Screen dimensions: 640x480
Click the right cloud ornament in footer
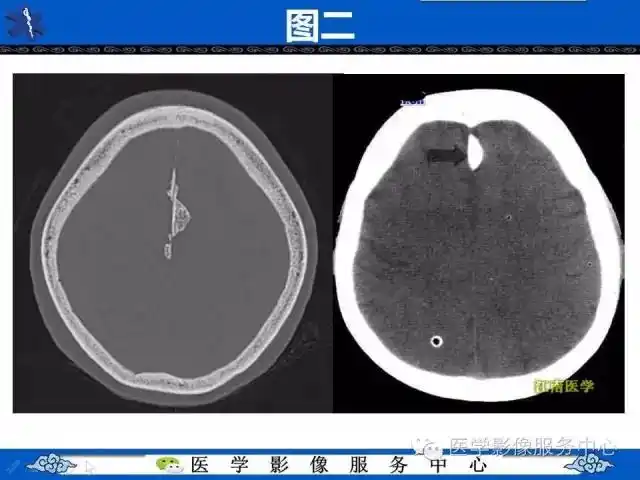[x=593, y=464]
